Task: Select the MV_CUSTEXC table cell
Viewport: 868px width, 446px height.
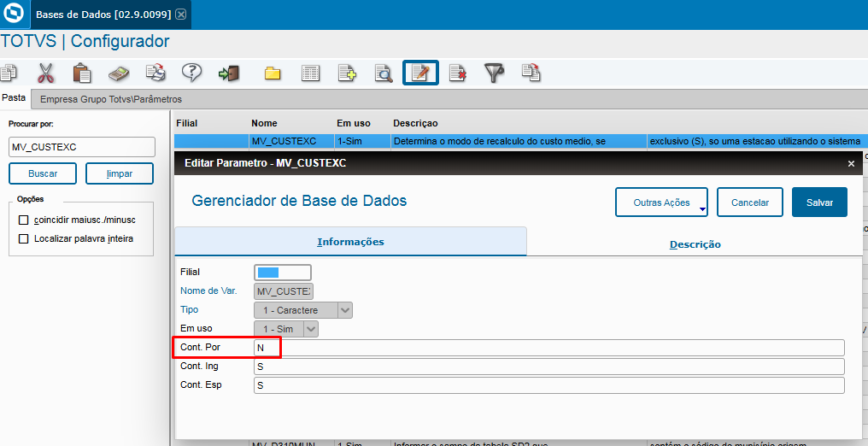Action: click(x=291, y=141)
